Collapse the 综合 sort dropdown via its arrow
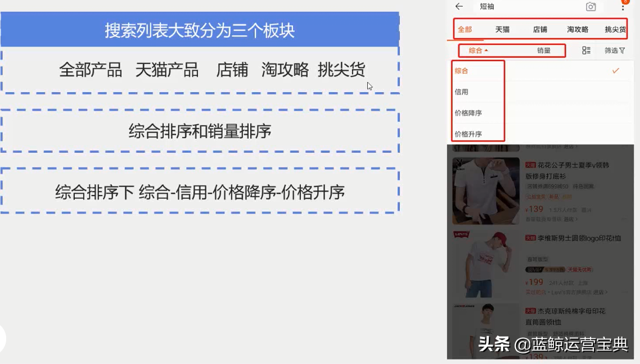Screen dimensions: 640x364 pos(486,50)
